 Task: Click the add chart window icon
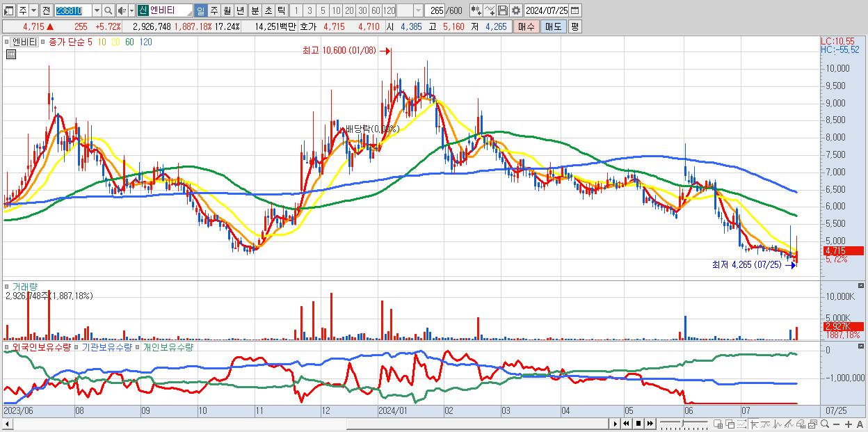point(718,424)
